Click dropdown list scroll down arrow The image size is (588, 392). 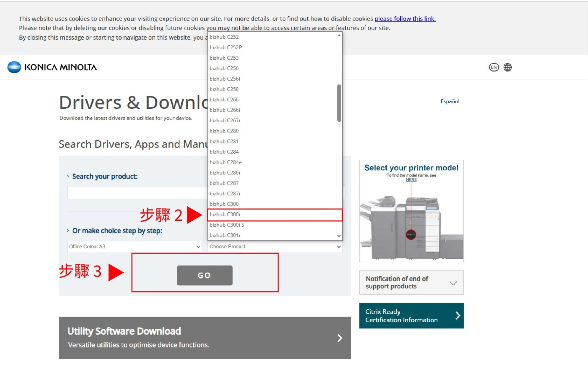click(339, 236)
